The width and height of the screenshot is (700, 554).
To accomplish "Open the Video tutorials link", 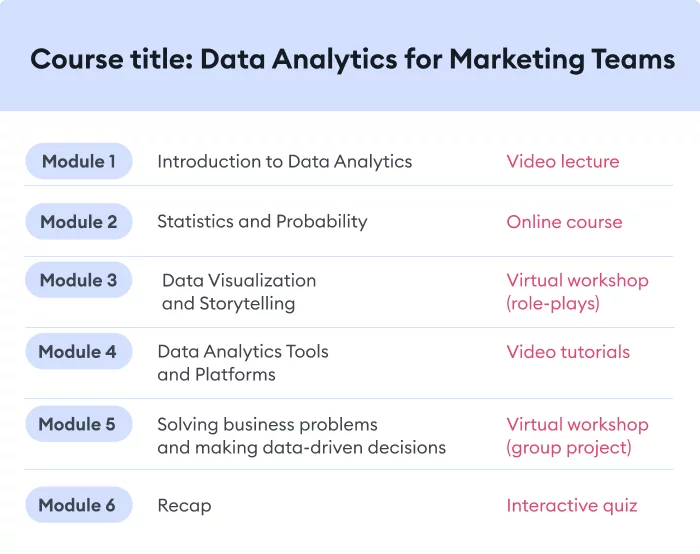I will click(x=568, y=352).
